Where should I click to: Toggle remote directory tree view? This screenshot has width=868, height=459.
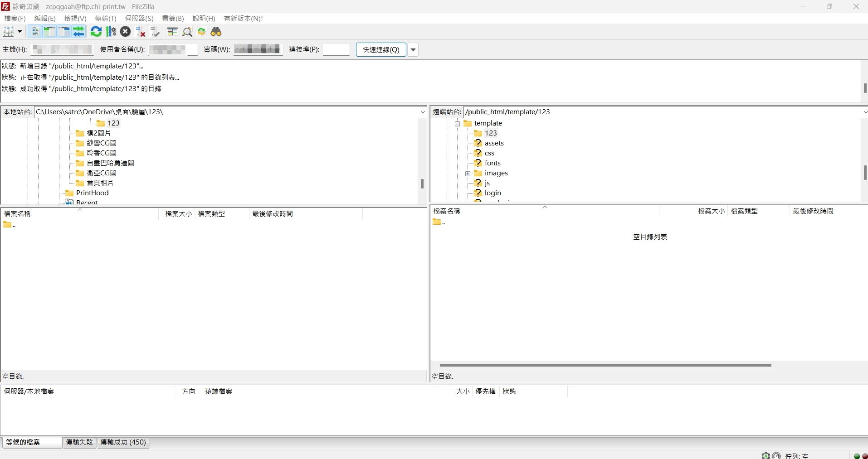click(x=64, y=32)
